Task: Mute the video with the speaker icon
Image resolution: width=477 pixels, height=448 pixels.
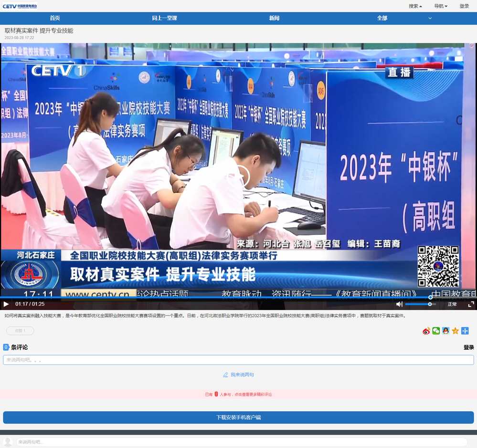Action: [399, 304]
